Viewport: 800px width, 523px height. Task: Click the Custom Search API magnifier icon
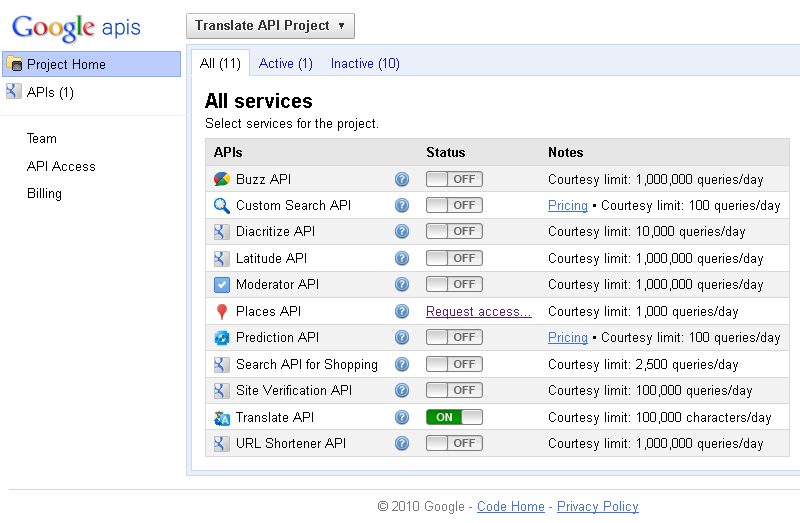221,206
